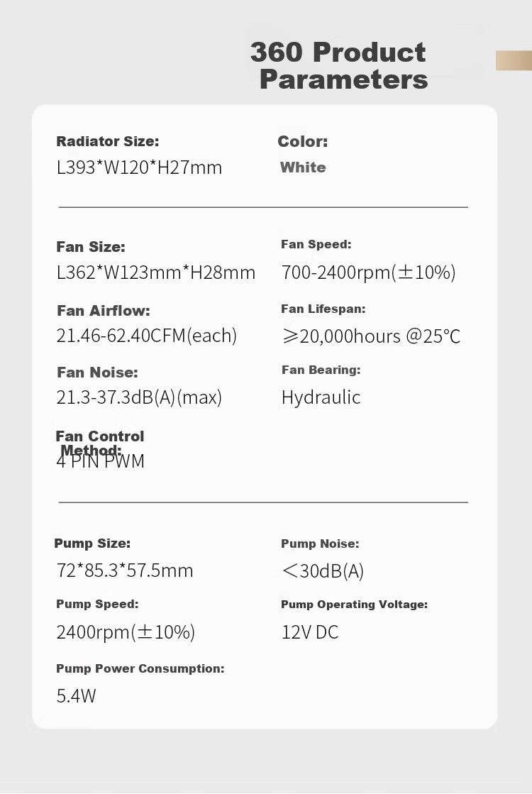The image size is (532, 794).
Task: Select the 21.3-37.3dB(A) fan noise value
Action: click(139, 397)
